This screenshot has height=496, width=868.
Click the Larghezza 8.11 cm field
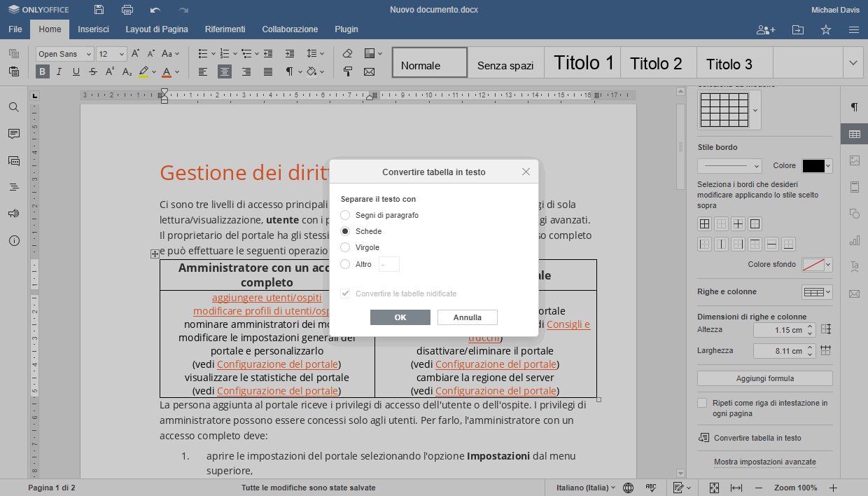pos(784,351)
